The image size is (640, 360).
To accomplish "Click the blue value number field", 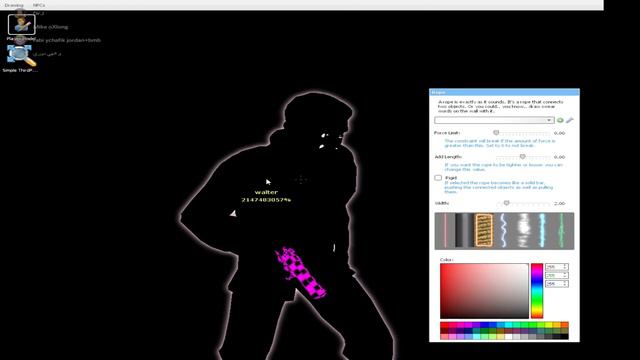I will pos(556,284).
